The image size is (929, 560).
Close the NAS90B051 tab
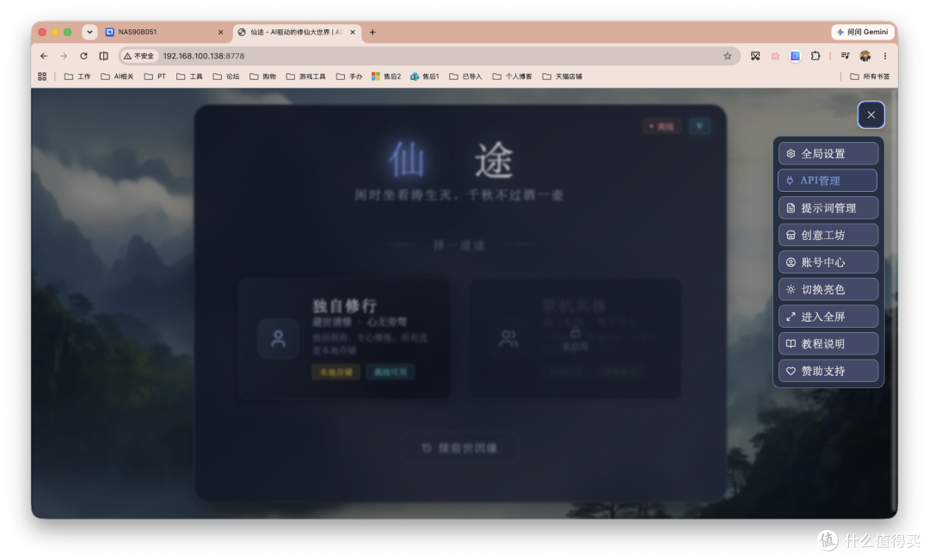(220, 32)
